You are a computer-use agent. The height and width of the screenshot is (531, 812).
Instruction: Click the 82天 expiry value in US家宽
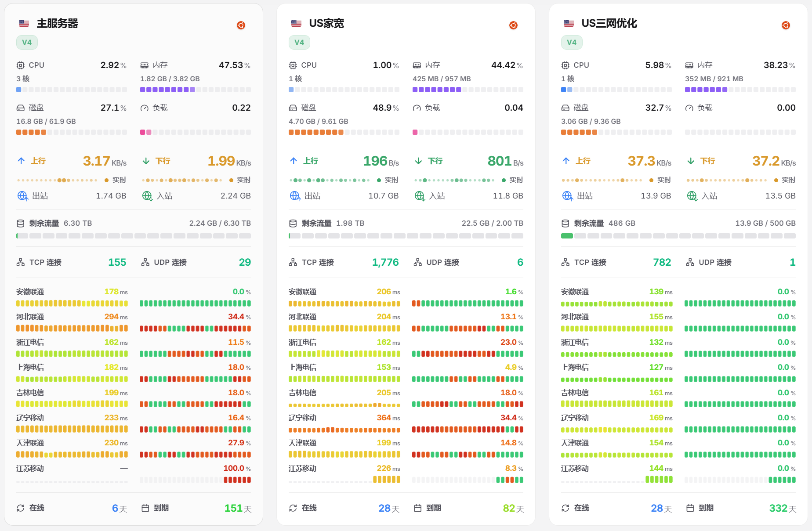[513, 508]
